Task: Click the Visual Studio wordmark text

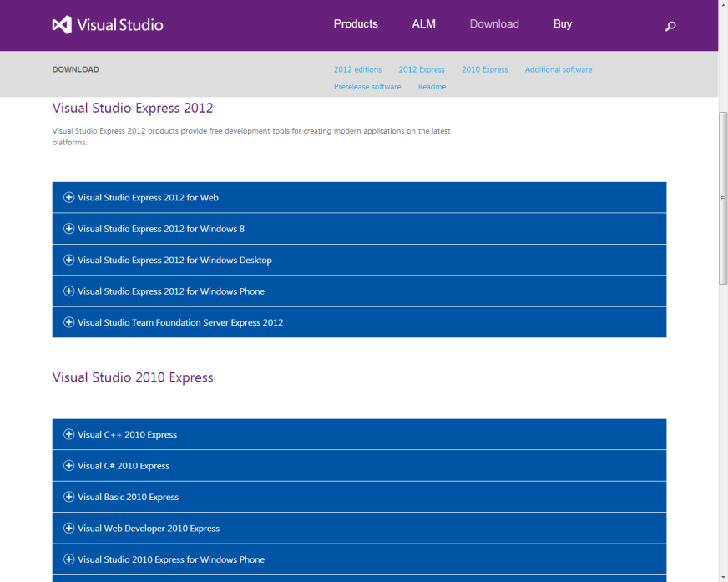Action: pyautogui.click(x=120, y=25)
